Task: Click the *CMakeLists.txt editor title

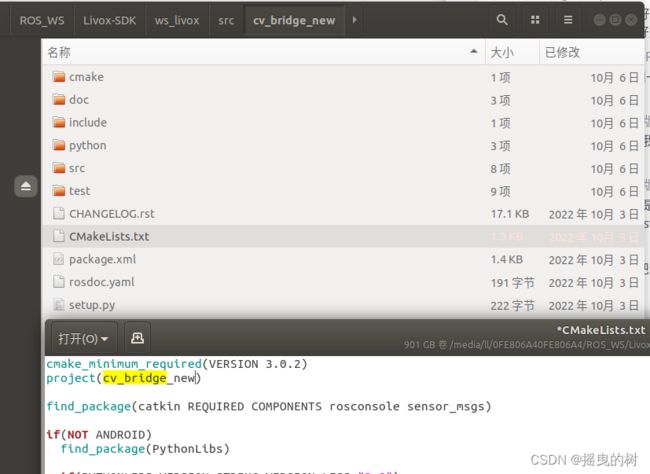Action: (601, 330)
